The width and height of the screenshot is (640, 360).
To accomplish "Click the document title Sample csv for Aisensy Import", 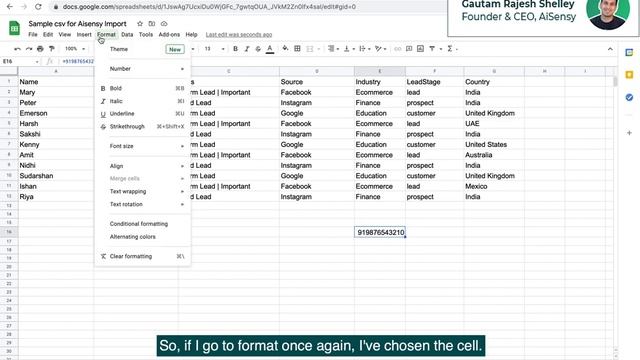I will (x=78, y=24).
